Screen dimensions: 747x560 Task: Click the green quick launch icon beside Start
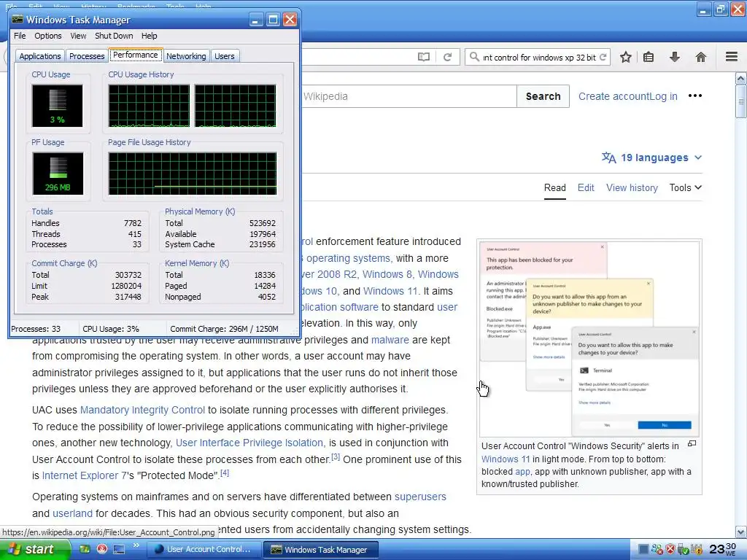tap(85, 549)
